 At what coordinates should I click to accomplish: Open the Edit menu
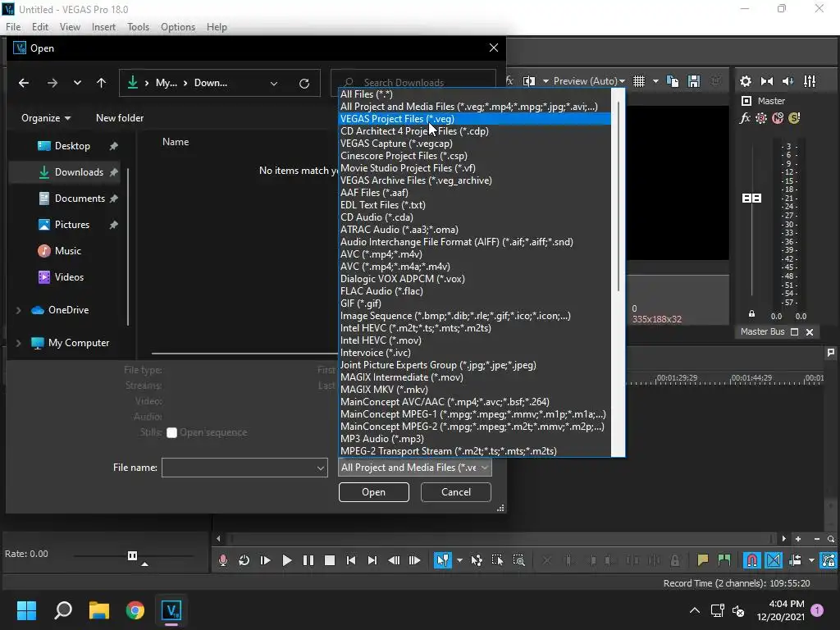(40, 27)
